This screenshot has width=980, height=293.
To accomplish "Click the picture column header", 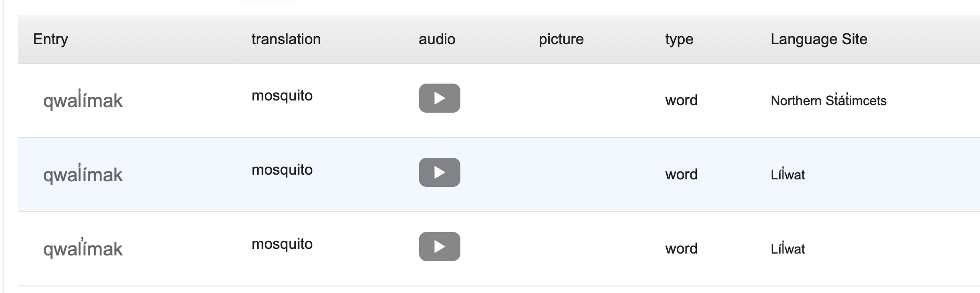I will pos(561,39).
